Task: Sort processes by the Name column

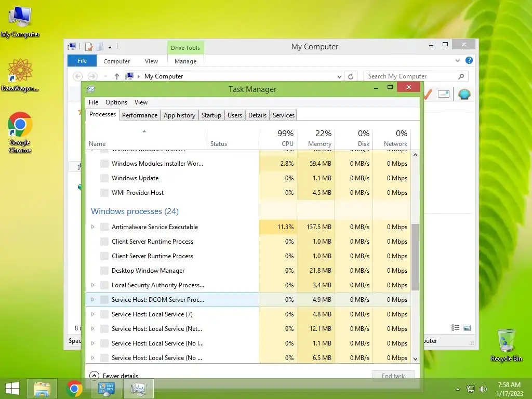Action: pyautogui.click(x=146, y=139)
